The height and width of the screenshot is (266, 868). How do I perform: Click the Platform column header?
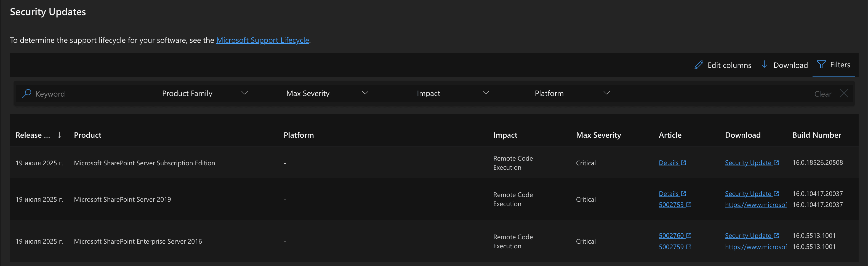point(299,135)
